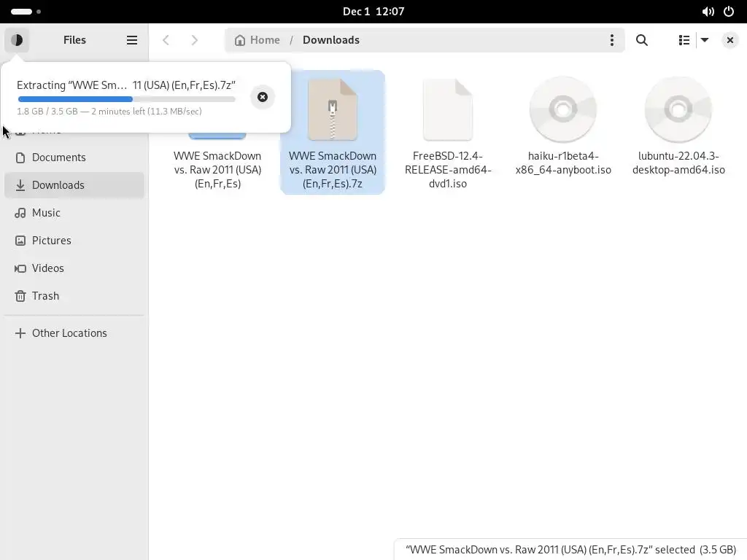The height and width of the screenshot is (560, 747).
Task: Open Music in the sidebar
Action: [74, 213]
